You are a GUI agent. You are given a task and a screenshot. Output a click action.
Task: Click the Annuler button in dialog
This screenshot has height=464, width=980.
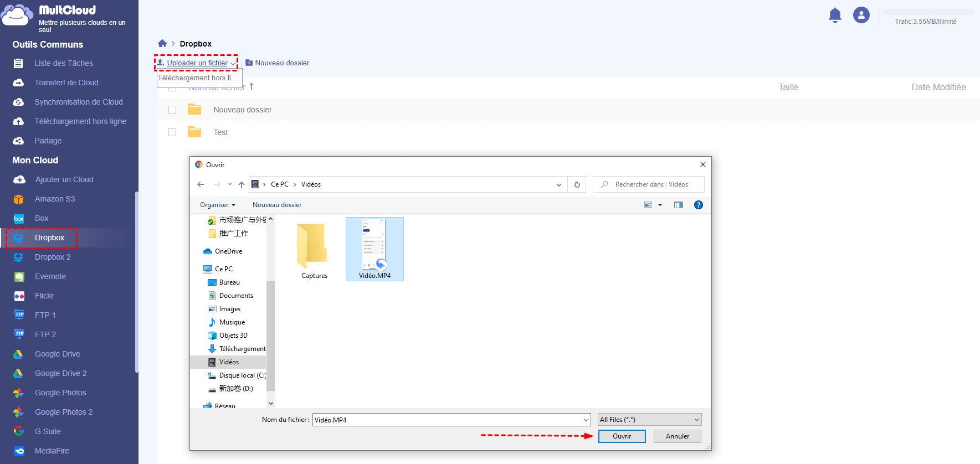(678, 436)
